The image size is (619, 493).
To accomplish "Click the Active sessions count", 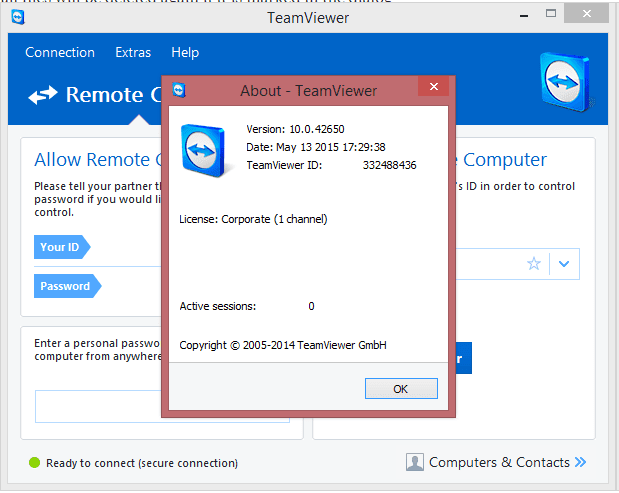I will pos(311,306).
